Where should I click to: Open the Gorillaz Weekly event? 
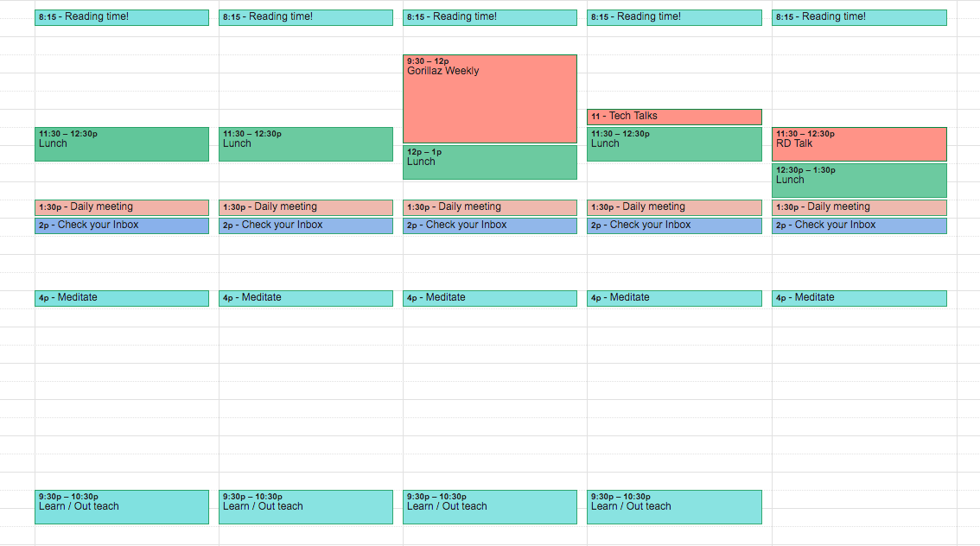(x=490, y=98)
